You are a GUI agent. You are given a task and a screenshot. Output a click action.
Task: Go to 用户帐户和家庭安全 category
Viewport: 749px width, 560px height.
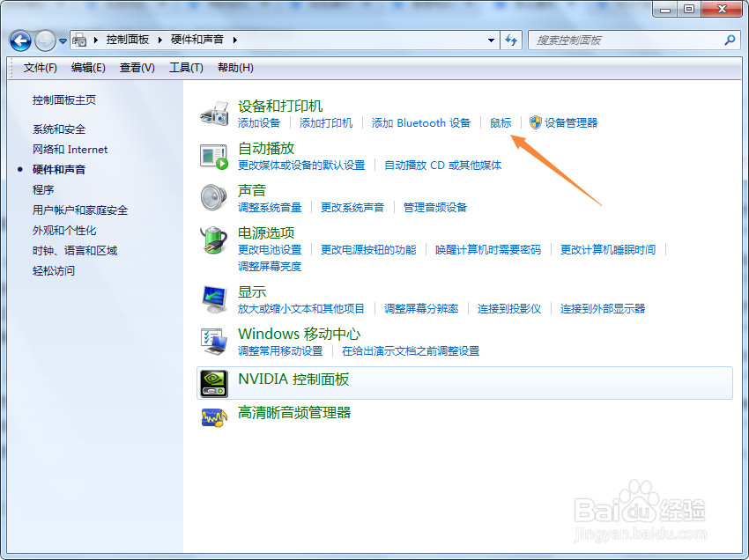point(80,210)
